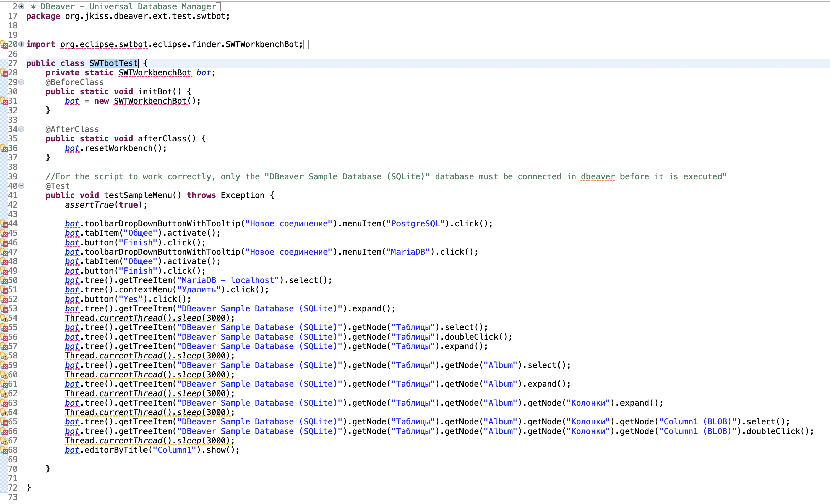
Task: Click folded-region box after DBeaver header comment
Action: [x=218, y=7]
